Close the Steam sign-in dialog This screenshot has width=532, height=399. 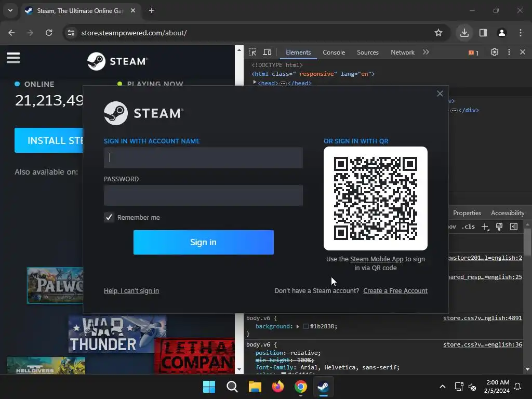coord(440,94)
